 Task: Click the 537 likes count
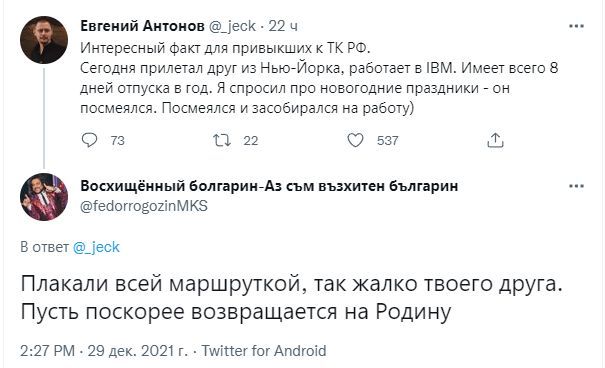click(387, 140)
